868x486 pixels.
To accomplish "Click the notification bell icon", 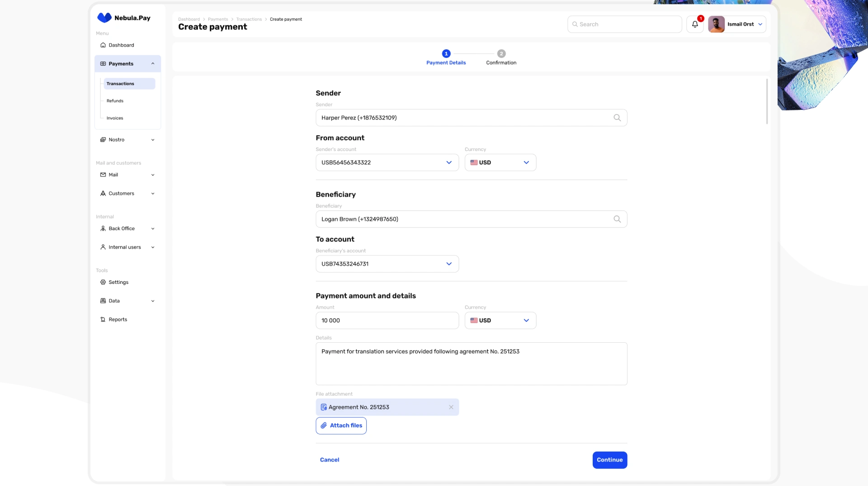I will (x=695, y=24).
